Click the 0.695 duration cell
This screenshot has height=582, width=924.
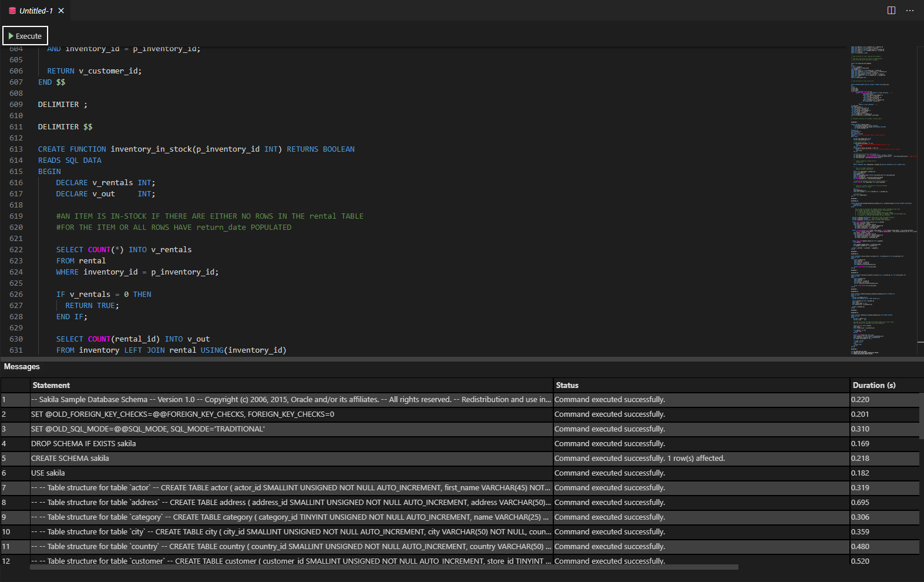tap(860, 503)
